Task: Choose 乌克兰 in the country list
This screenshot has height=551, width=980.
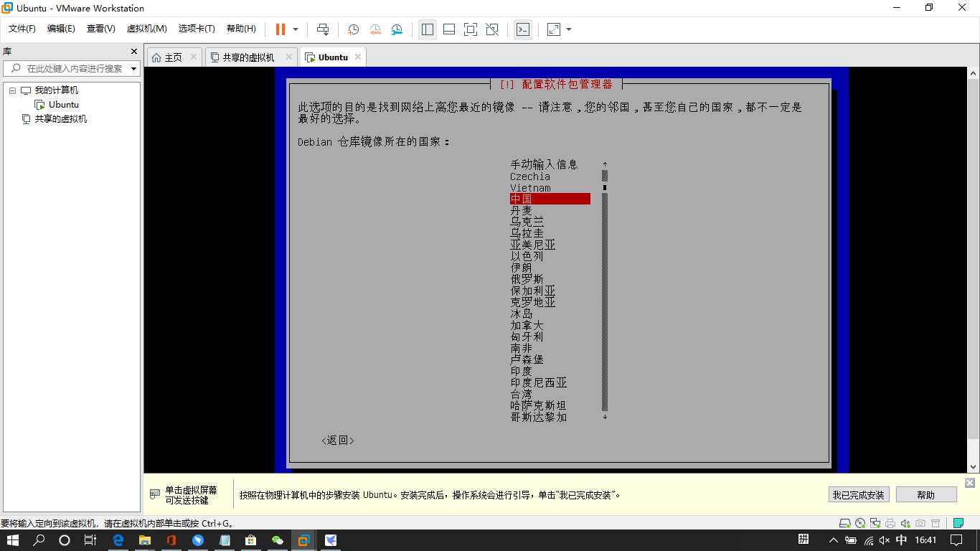Action: click(527, 222)
